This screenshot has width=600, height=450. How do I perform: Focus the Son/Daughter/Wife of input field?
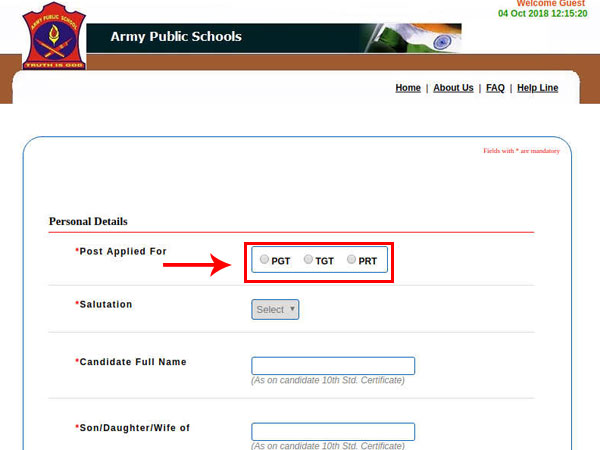click(x=333, y=432)
